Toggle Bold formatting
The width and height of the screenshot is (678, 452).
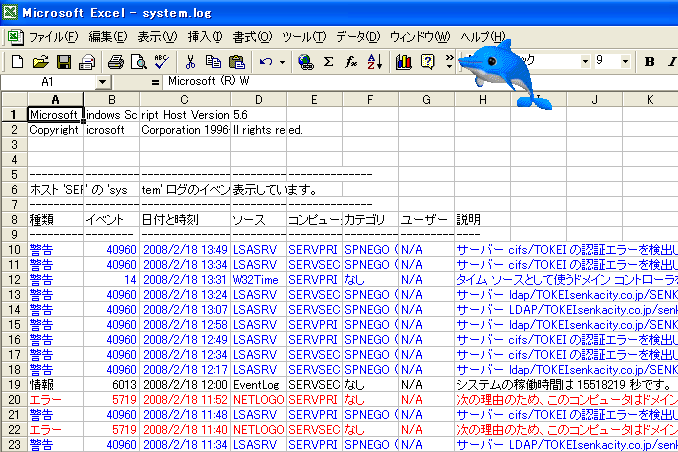pyautogui.click(x=649, y=62)
